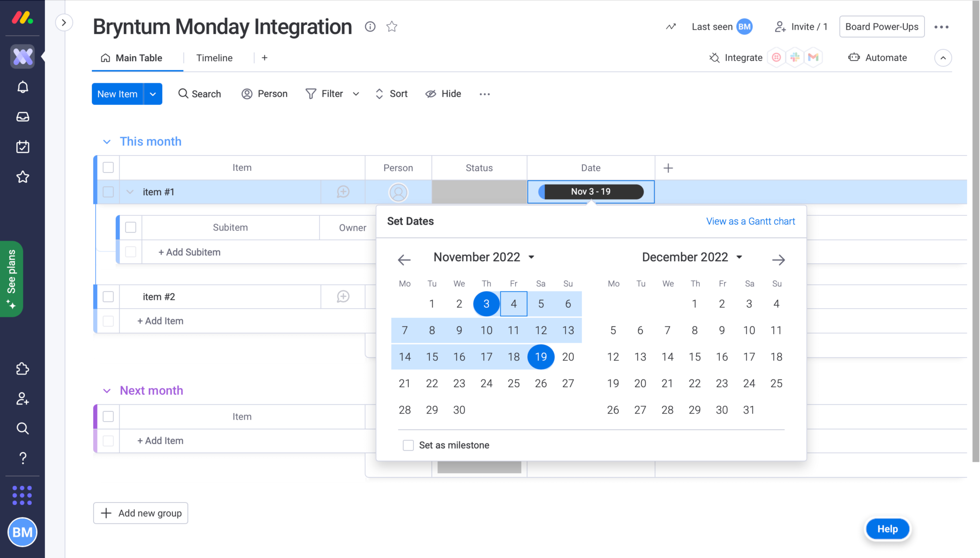Screen dimensions: 980x558
Task: Click See plans side tab
Action: [x=11, y=279]
